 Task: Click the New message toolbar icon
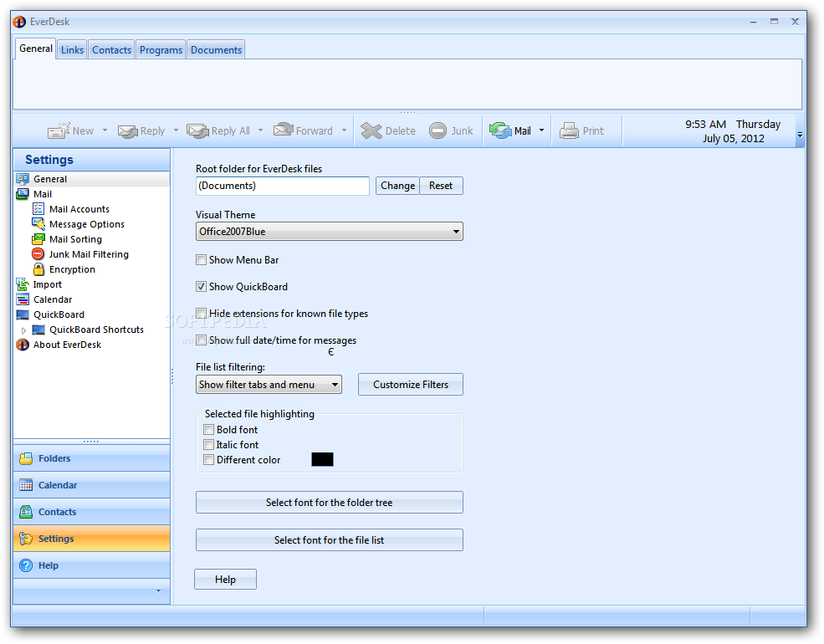[x=59, y=130]
